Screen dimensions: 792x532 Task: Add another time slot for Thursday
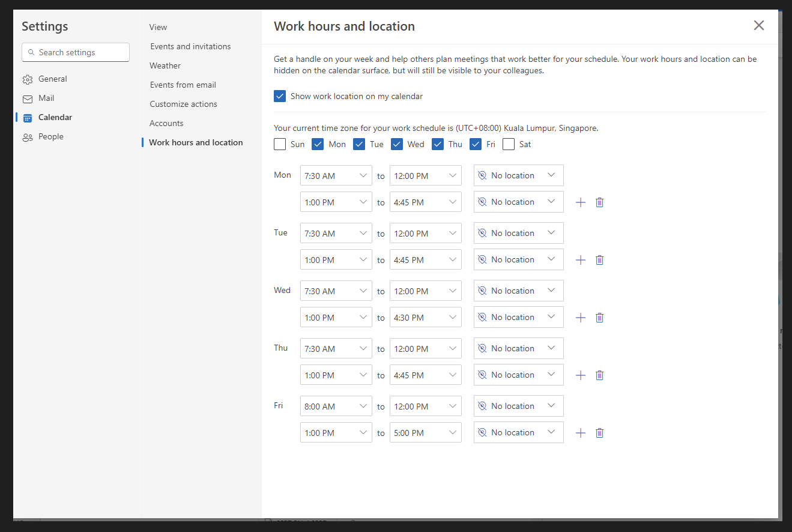point(580,375)
